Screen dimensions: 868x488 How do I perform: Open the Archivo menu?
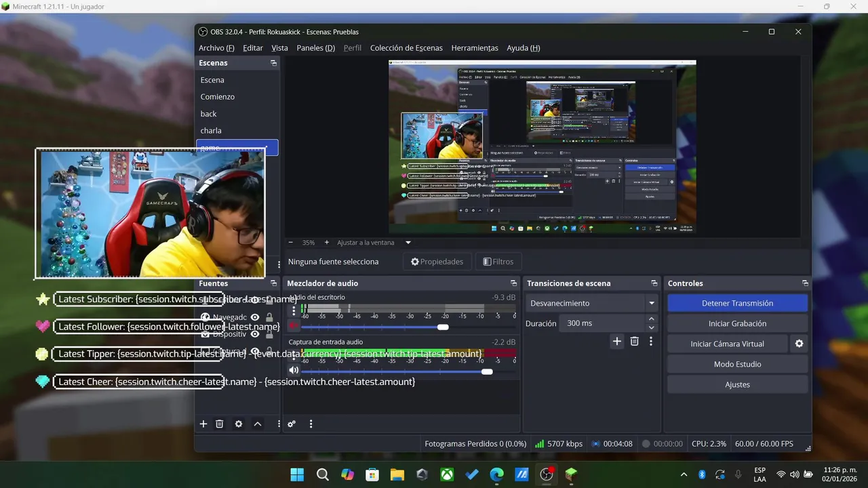click(x=216, y=48)
